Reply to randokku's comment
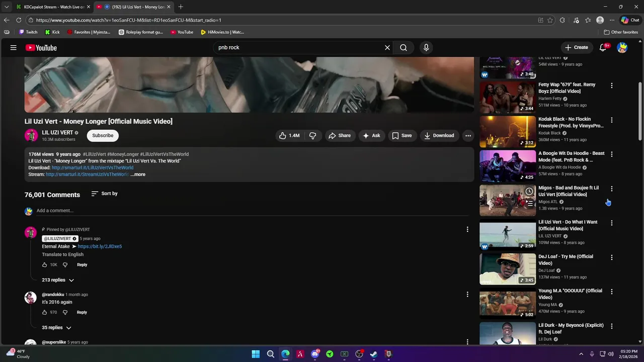Screen dimensions: 644x362 82,313
